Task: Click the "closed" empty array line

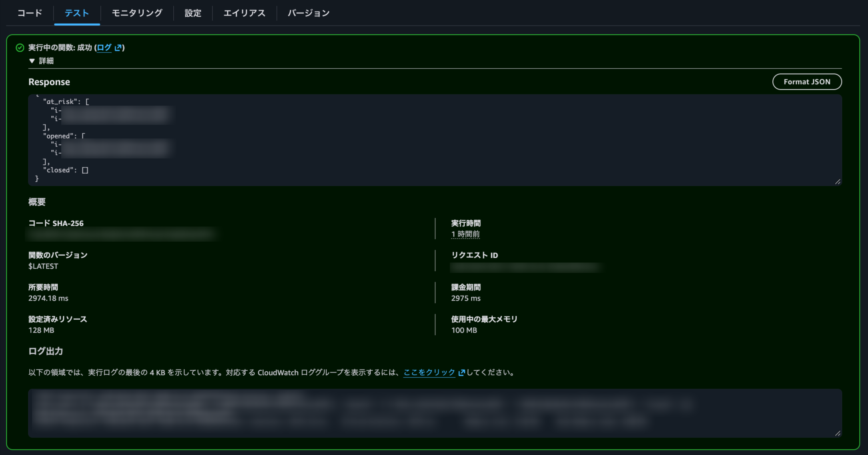Action: click(x=66, y=170)
